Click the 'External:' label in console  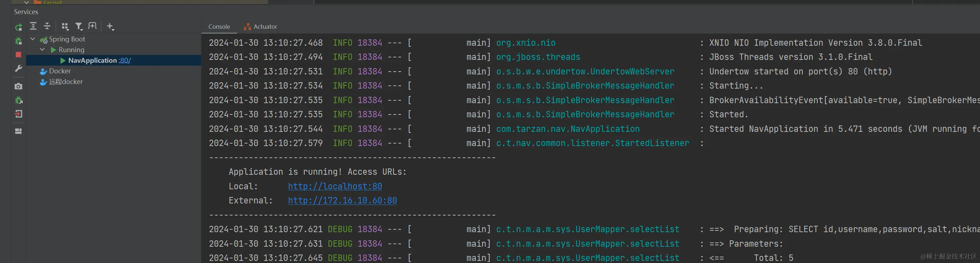tap(251, 201)
